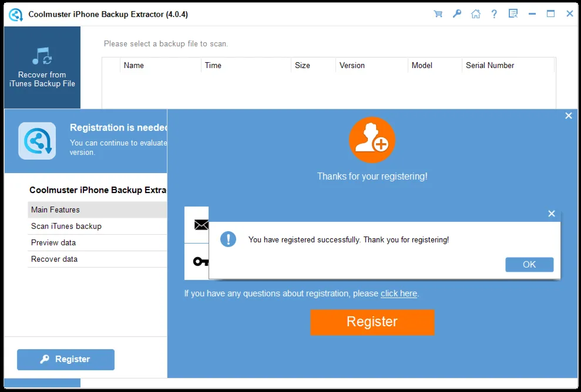The height and width of the screenshot is (392, 581).
Task: Click the blue exclamation info icon
Action: pos(229,239)
